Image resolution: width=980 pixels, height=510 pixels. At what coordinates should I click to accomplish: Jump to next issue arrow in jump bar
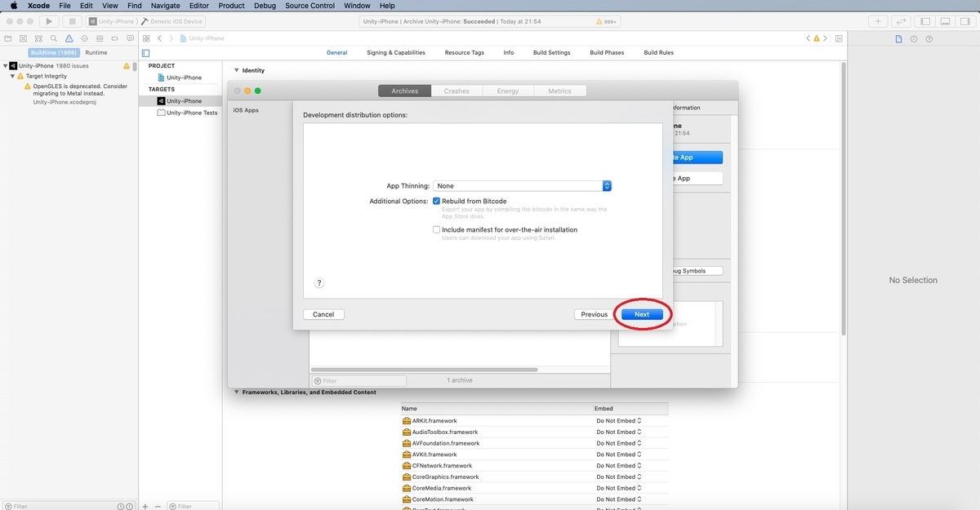pyautogui.click(x=825, y=38)
